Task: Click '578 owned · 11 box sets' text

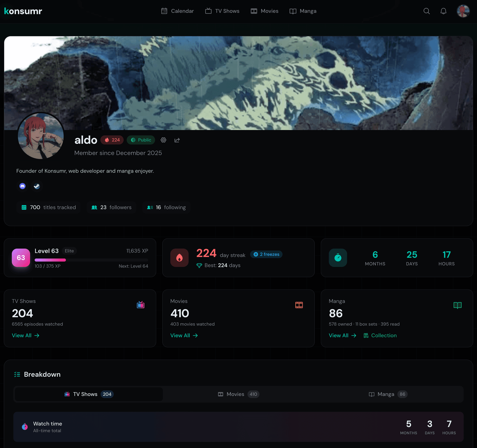Action: pos(353,324)
